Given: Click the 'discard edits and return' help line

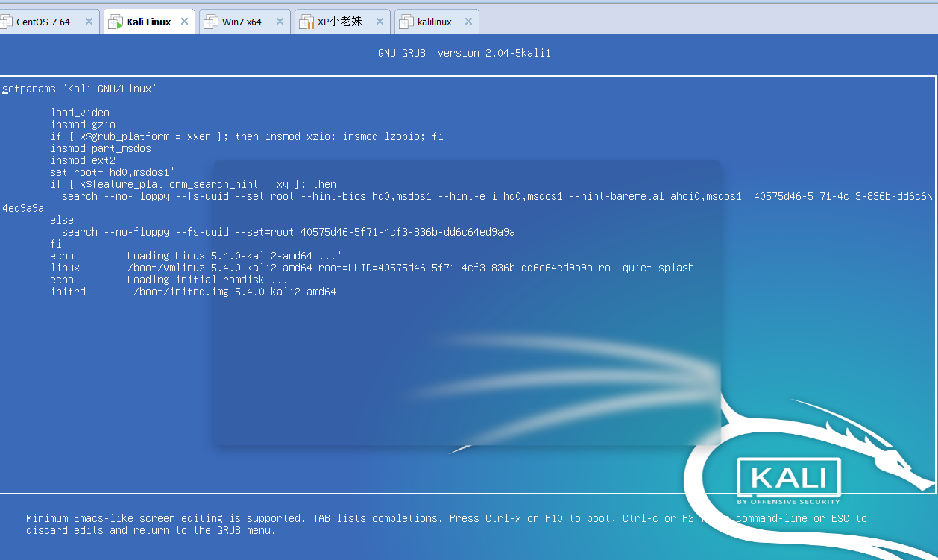Looking at the screenshot, I should [151, 530].
